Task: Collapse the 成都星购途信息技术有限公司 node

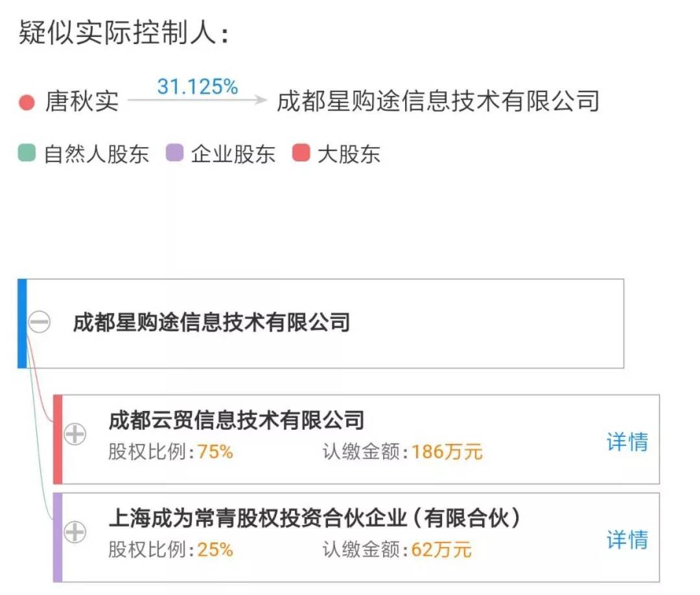Action: click(x=40, y=323)
